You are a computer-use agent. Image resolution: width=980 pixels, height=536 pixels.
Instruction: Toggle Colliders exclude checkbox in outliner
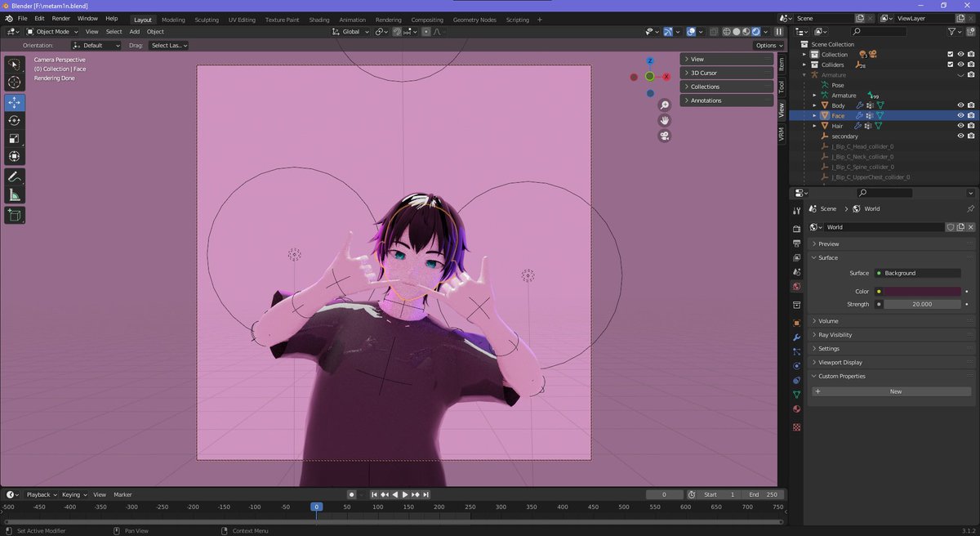click(950, 65)
